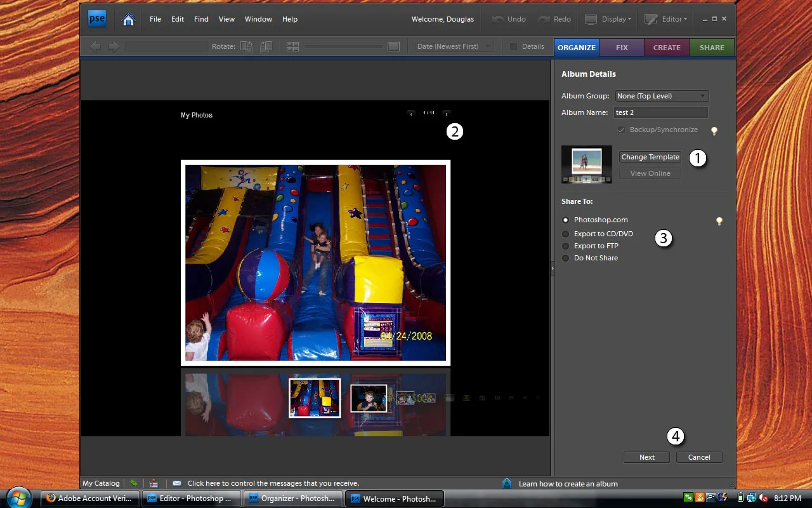Click the backup icon in status bar

click(154, 483)
